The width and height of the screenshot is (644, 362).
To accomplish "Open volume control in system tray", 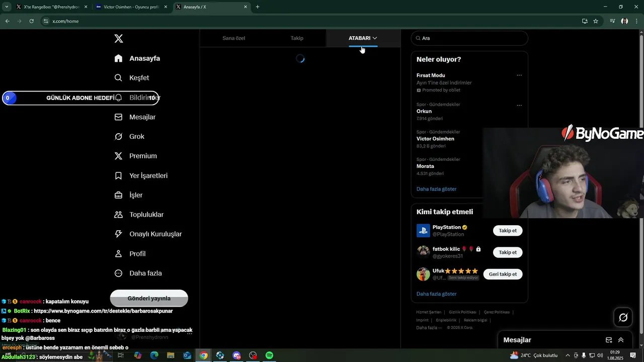I will point(600,355).
